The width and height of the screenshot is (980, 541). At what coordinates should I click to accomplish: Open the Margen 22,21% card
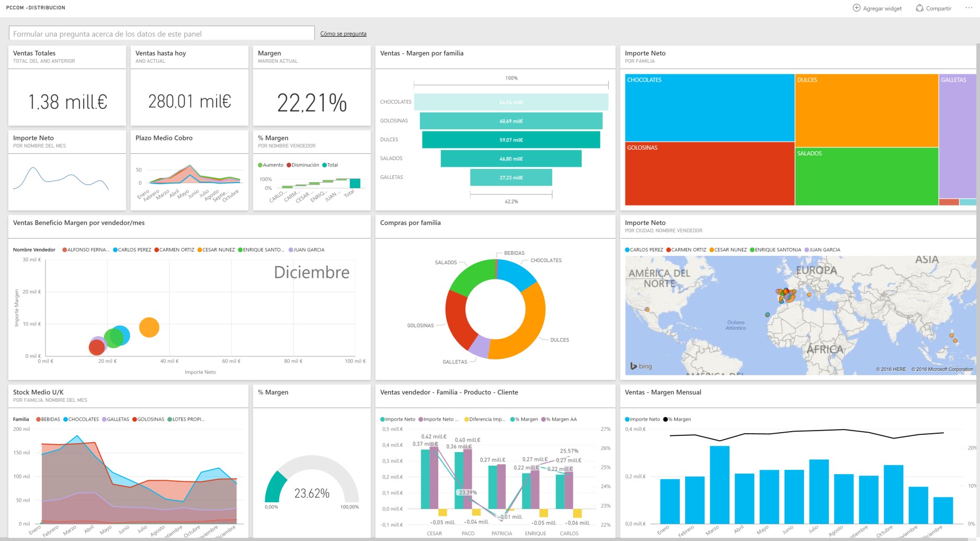coord(312,102)
